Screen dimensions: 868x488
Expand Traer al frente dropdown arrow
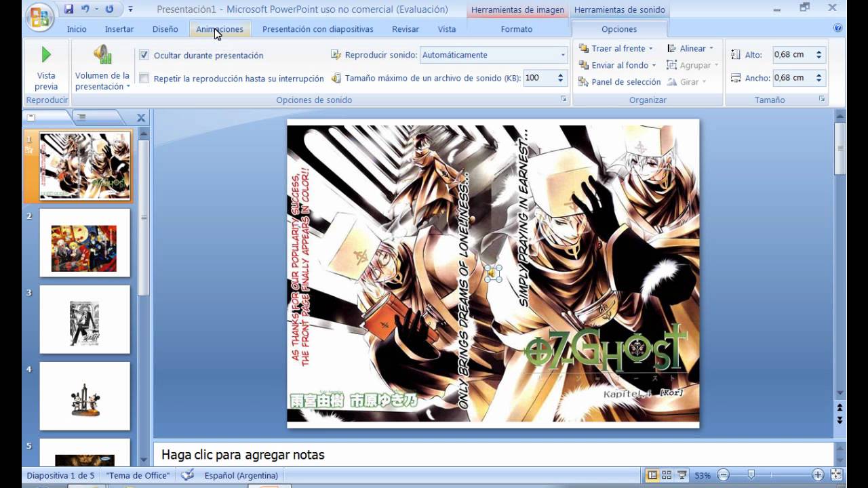click(x=650, y=48)
